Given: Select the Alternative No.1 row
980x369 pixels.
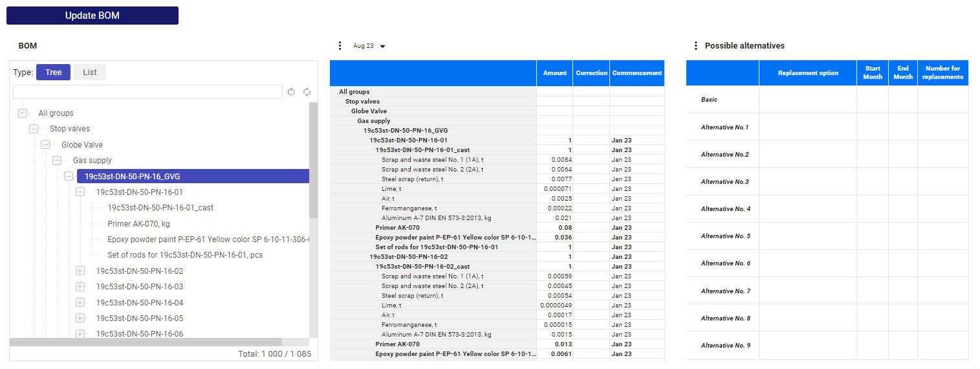Looking at the screenshot, I should tap(827, 127).
